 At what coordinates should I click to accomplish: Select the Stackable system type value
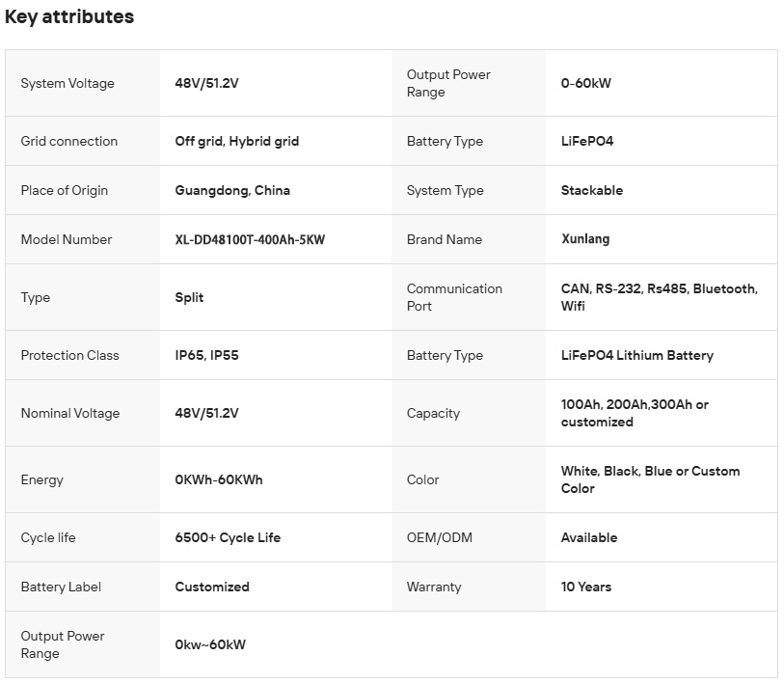591,190
